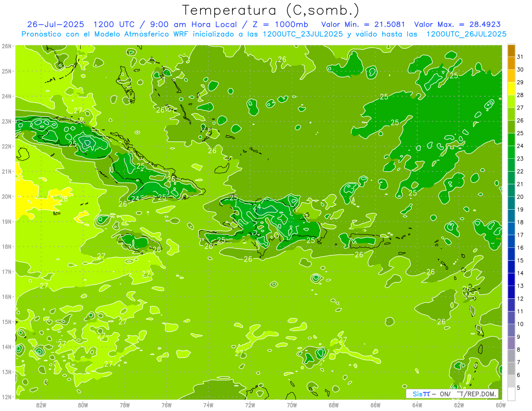Select the date text '26-Jul-2025'
The height and width of the screenshot is (411, 532).
pyautogui.click(x=55, y=24)
